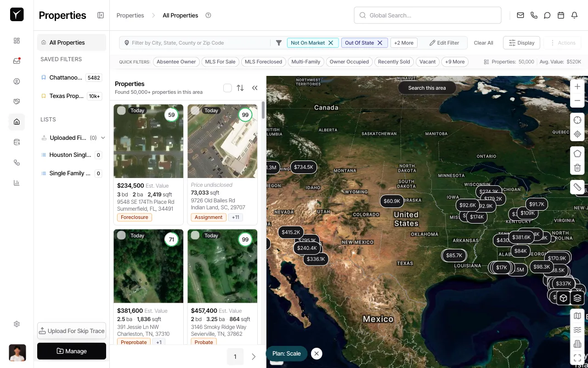Open the +2 More filters dropdown

tap(404, 43)
